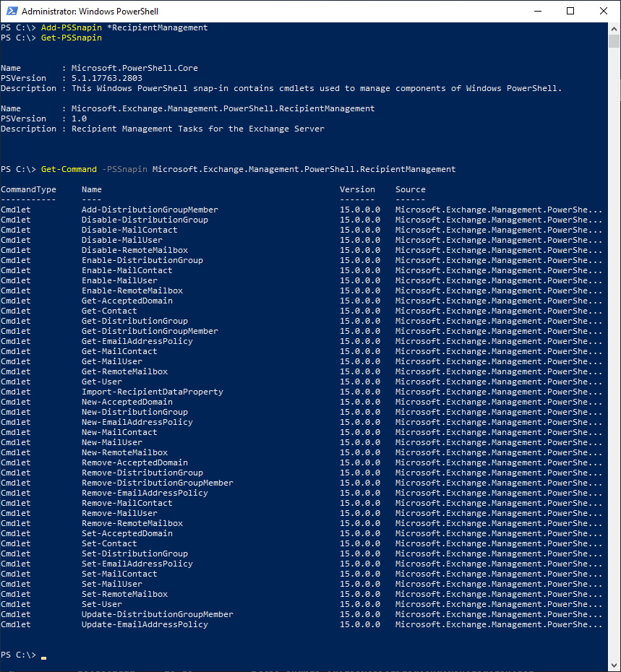The width and height of the screenshot is (621, 672).
Task: Click the Set-MailUser entry
Action: 112,584
